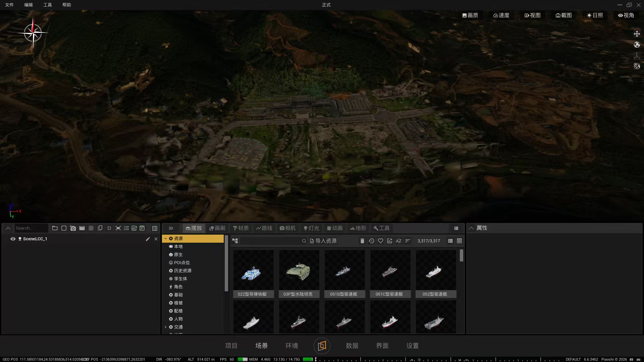Open the 工具 menu in the menu bar
The image size is (644, 362).
click(48, 5)
